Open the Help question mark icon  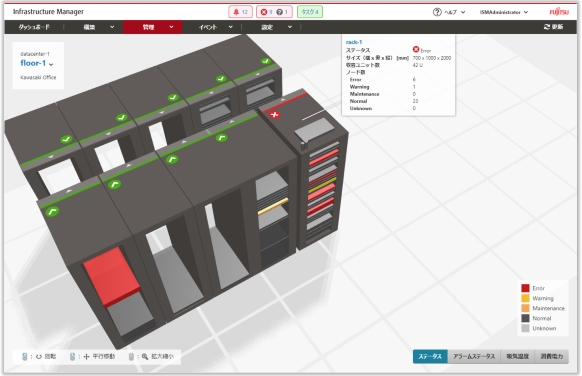pyautogui.click(x=437, y=12)
